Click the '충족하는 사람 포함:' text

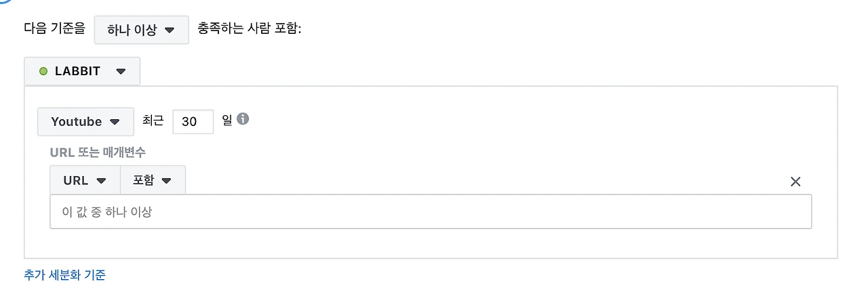249,30
